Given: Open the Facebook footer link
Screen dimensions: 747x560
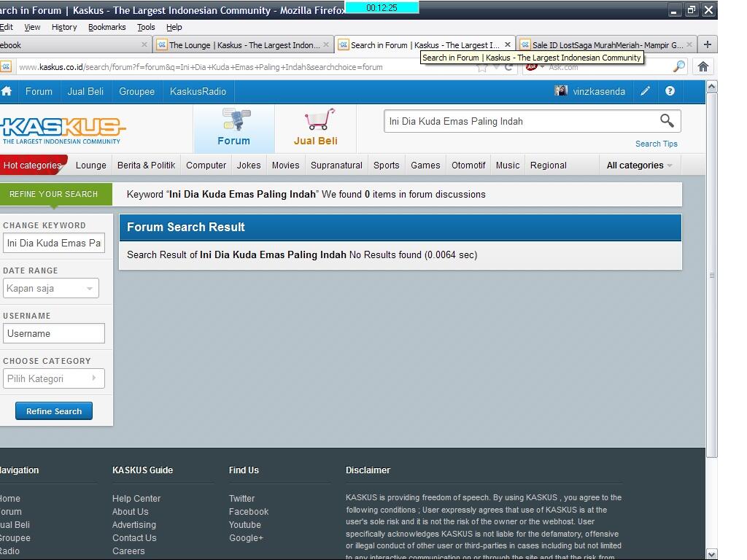Looking at the screenshot, I should tap(249, 511).
